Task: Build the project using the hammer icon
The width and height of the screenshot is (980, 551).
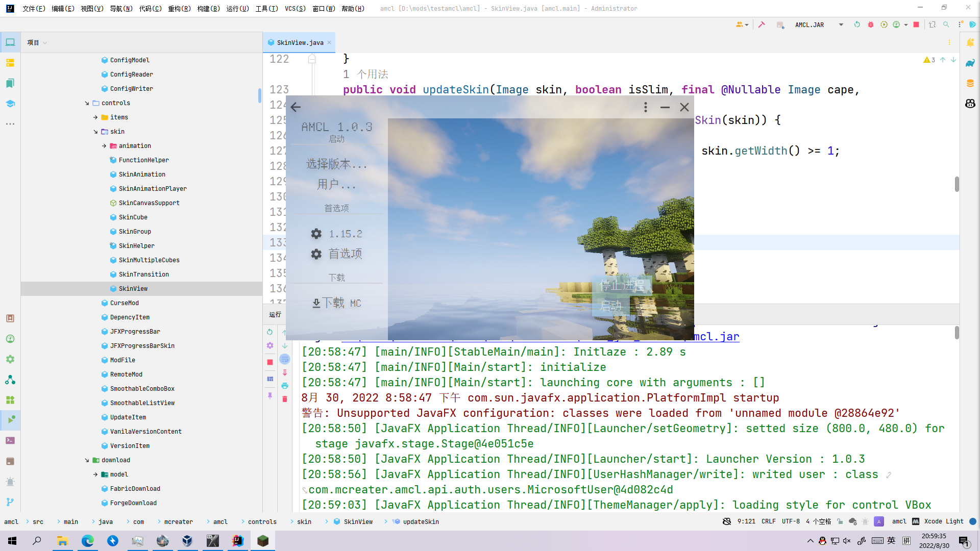Action: coord(762,24)
